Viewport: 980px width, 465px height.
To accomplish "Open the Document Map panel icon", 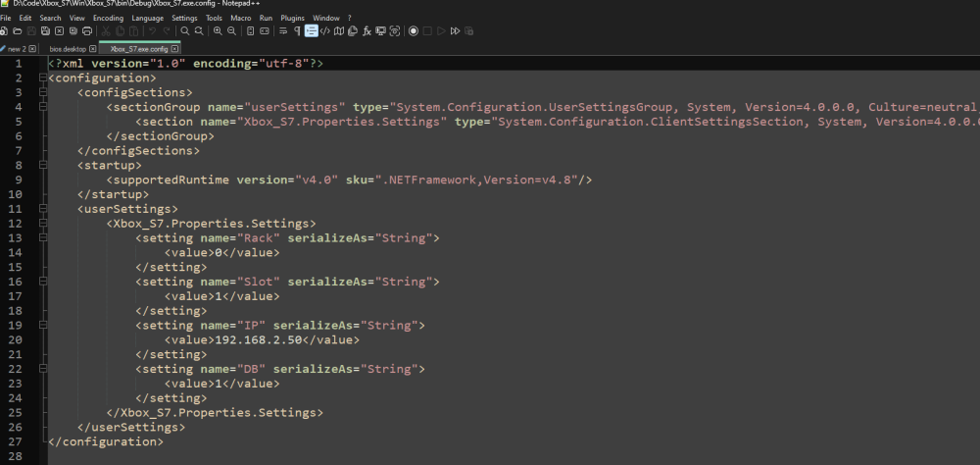I will click(338, 31).
